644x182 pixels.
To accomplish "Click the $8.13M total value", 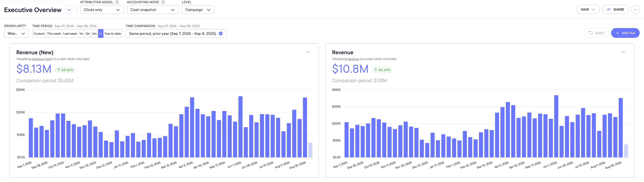I will pos(34,69).
